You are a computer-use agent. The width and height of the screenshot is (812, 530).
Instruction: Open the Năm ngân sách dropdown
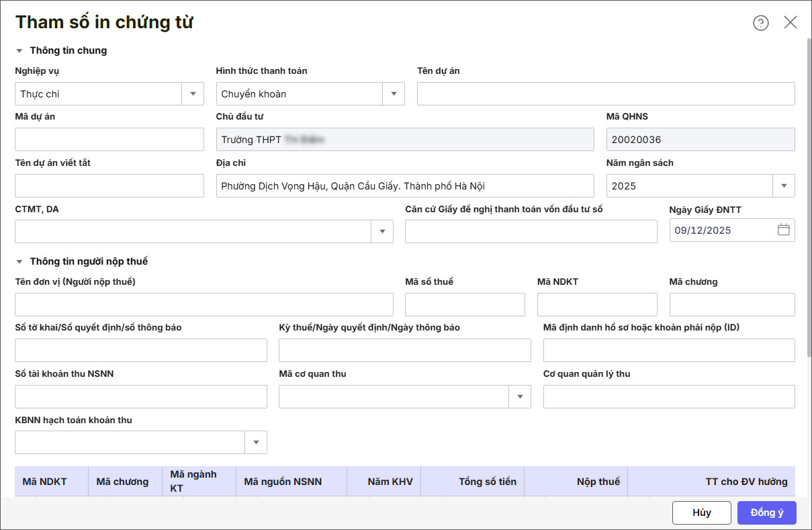784,186
